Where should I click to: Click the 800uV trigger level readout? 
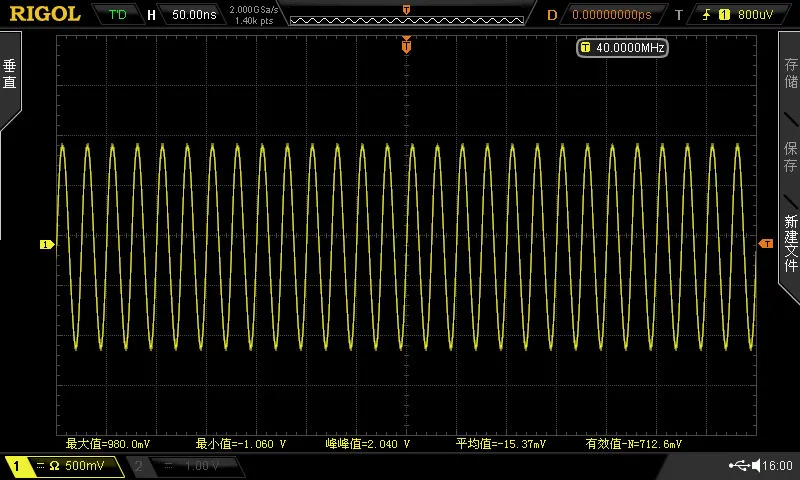pyautogui.click(x=755, y=15)
